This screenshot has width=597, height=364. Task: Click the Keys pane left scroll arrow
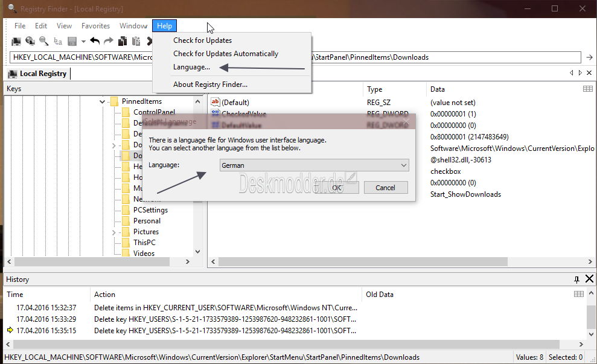(x=9, y=261)
